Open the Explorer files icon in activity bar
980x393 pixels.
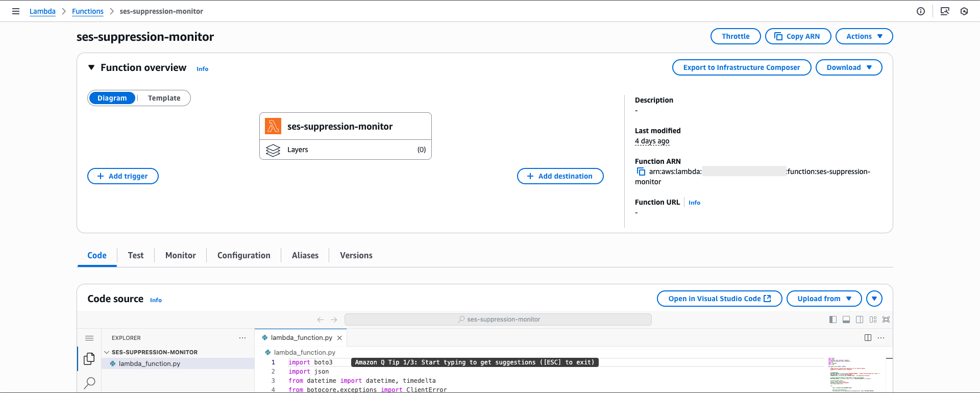point(89,359)
